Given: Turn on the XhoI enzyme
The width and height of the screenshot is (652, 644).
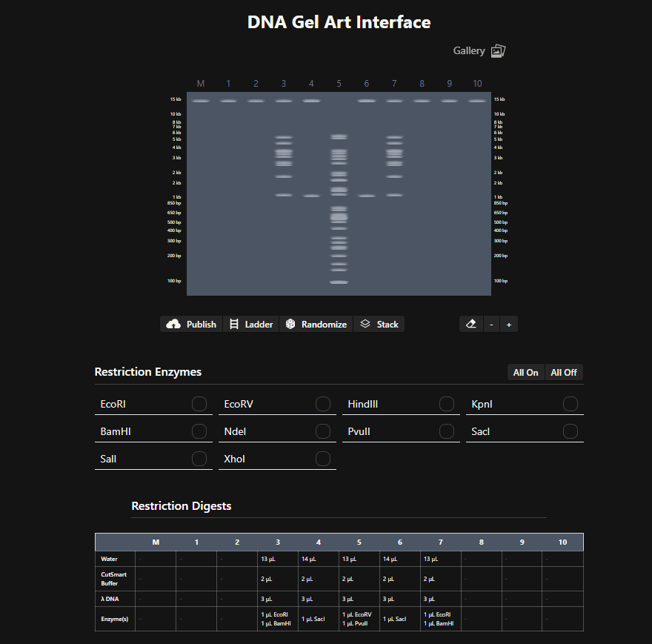Looking at the screenshot, I should point(323,459).
